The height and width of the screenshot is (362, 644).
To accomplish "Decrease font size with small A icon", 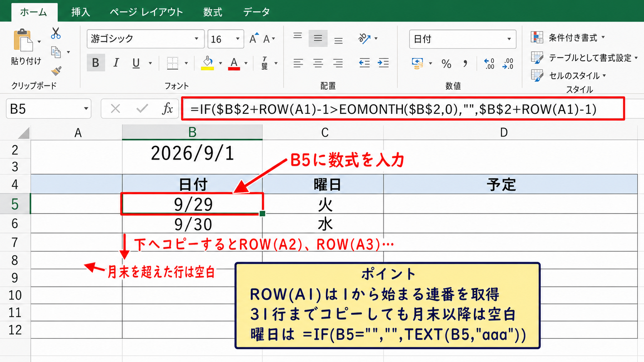I will pyautogui.click(x=267, y=39).
